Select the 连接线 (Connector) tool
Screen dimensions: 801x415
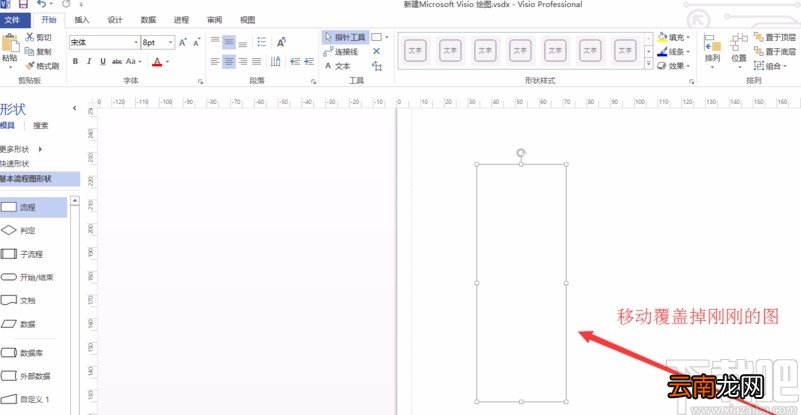pos(341,52)
